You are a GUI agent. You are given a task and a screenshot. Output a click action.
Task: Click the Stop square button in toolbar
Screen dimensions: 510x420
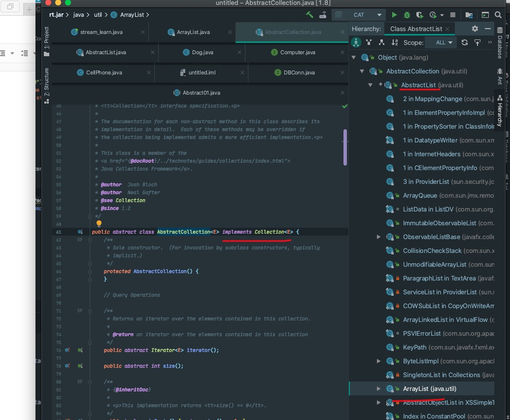coord(452,15)
